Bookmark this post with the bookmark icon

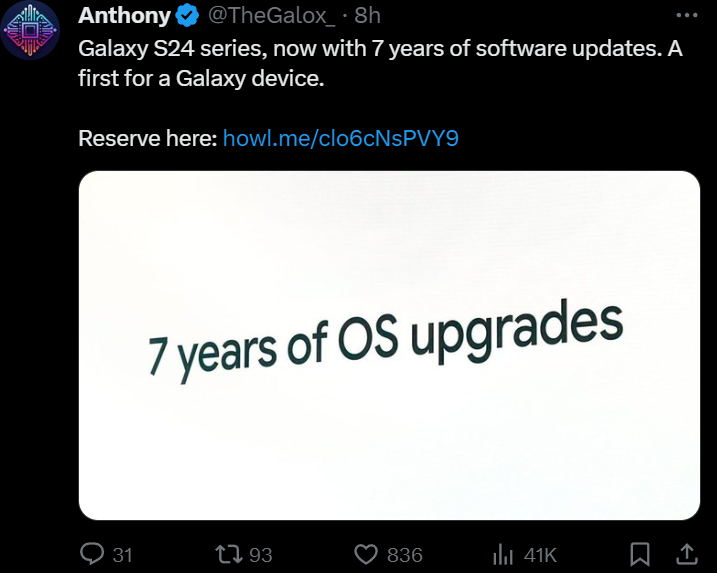pyautogui.click(x=640, y=554)
